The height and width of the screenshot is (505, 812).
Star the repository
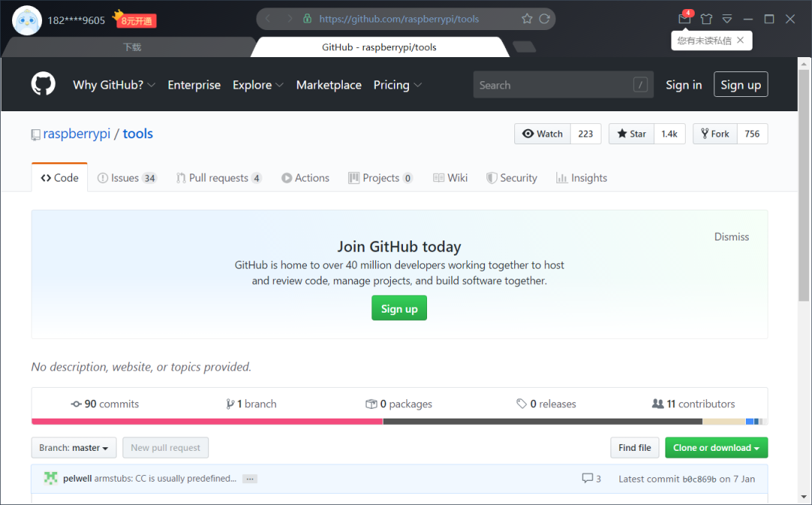(632, 134)
